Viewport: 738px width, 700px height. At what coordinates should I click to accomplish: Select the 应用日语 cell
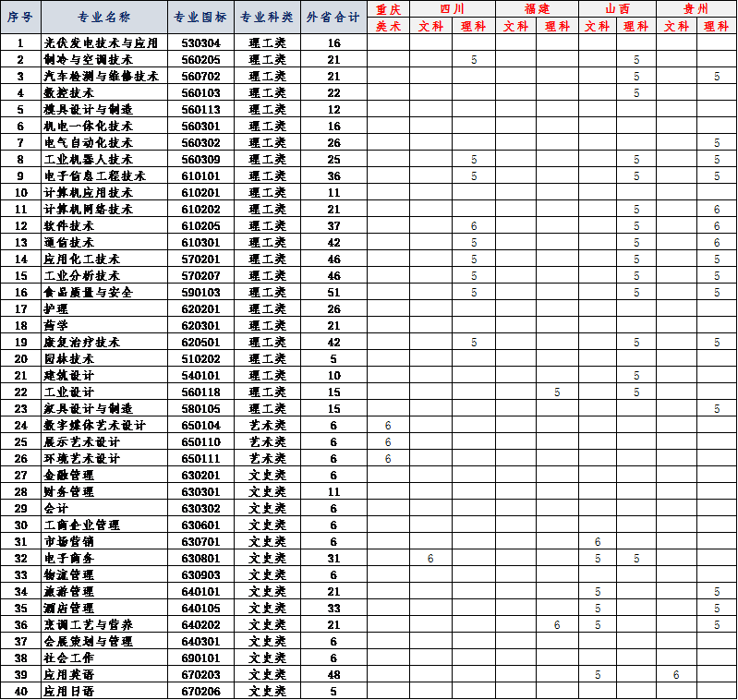[x=104, y=691]
